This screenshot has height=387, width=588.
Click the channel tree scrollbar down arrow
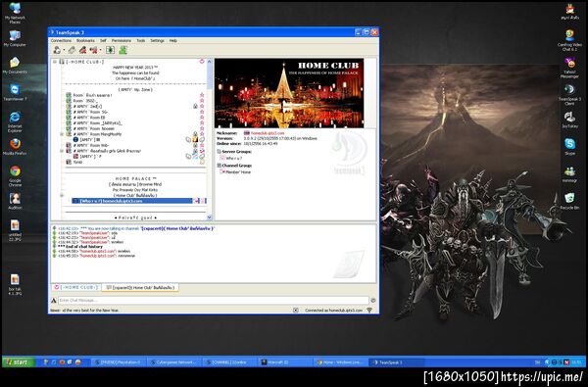(x=210, y=218)
